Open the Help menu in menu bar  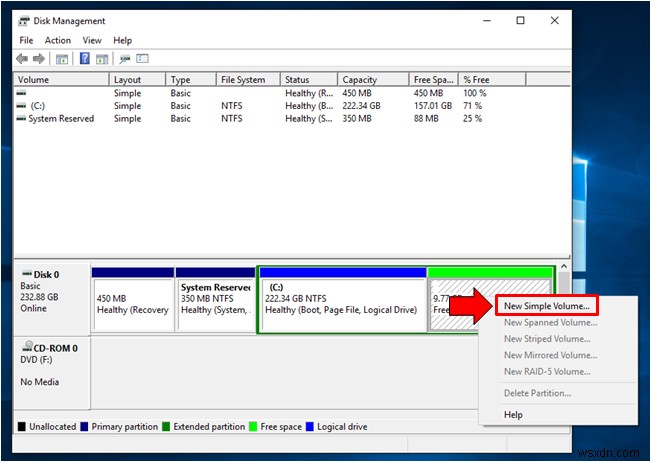click(x=122, y=40)
